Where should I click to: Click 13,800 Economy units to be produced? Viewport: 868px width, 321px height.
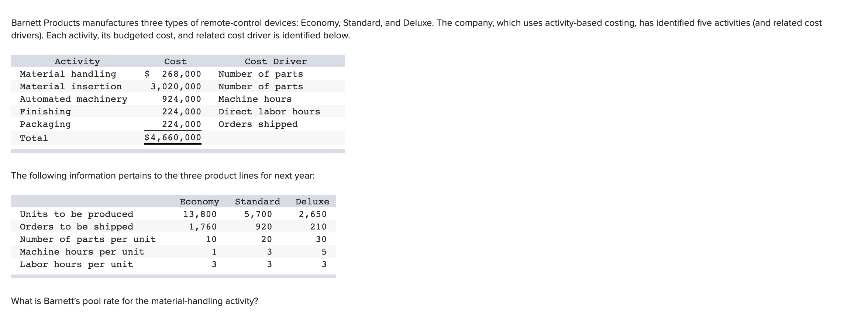(x=200, y=214)
